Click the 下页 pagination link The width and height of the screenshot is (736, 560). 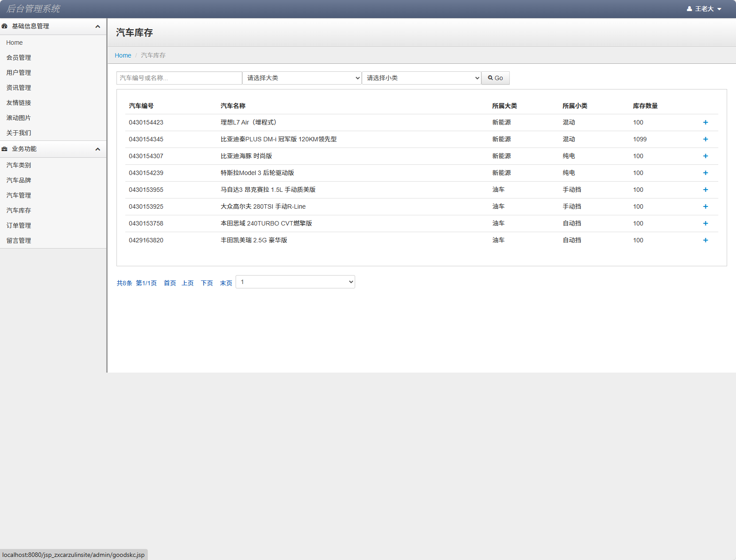click(207, 283)
